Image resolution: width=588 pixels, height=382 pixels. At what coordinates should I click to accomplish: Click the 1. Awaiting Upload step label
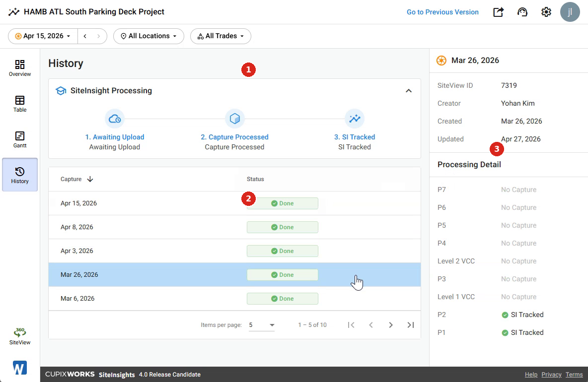click(x=115, y=137)
